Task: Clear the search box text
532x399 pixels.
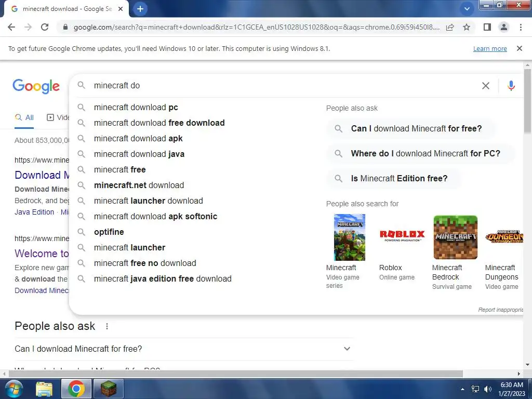Action: 486,86
